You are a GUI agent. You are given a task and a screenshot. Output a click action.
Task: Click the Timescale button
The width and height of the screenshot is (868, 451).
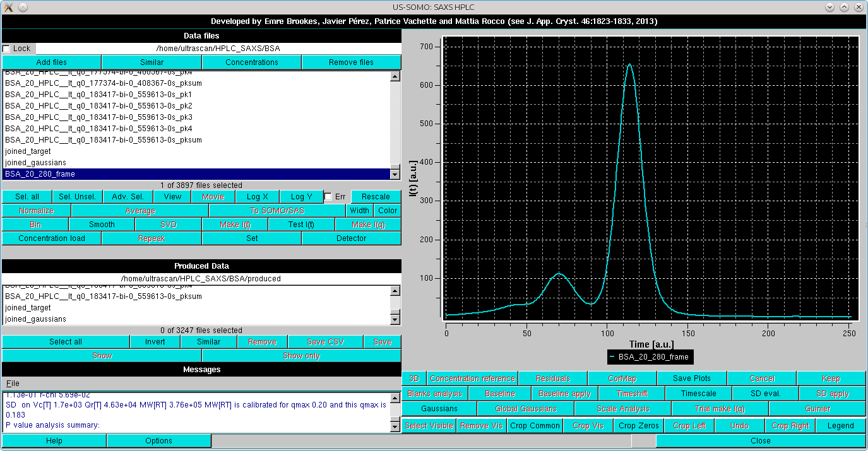[x=699, y=394]
